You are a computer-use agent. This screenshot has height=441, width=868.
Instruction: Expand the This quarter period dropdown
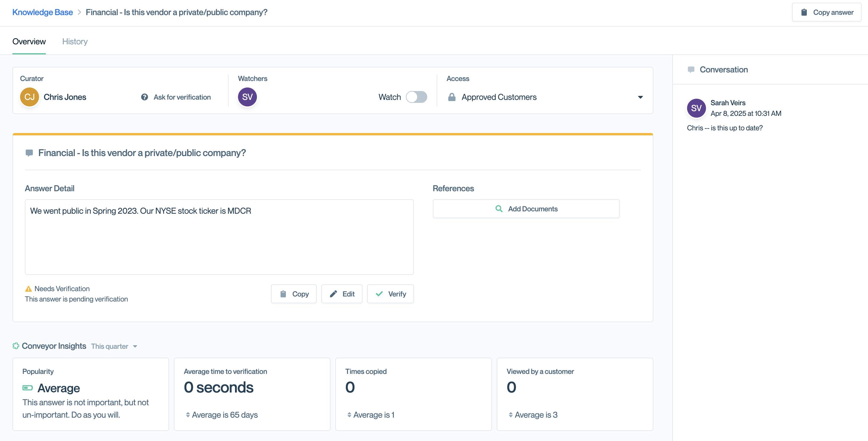pyautogui.click(x=114, y=346)
